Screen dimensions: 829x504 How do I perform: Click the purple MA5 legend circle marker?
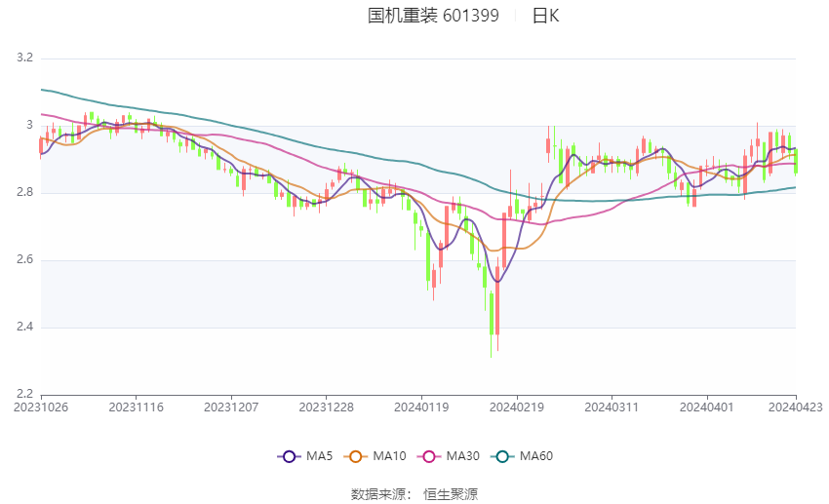point(288,455)
